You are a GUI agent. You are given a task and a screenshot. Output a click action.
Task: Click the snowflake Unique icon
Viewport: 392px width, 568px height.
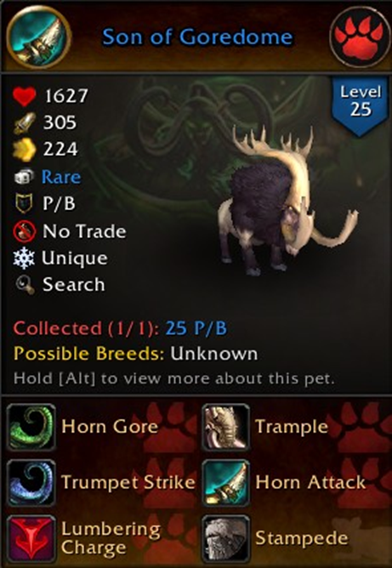pyautogui.click(x=24, y=258)
